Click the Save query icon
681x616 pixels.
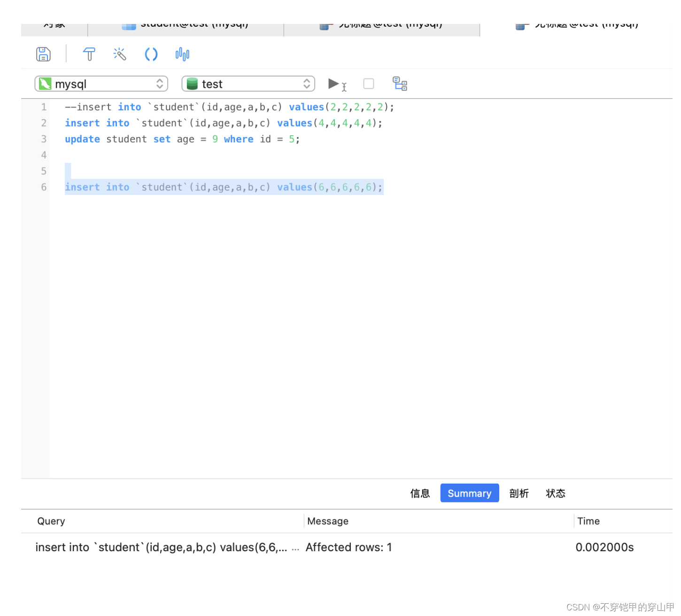43,54
